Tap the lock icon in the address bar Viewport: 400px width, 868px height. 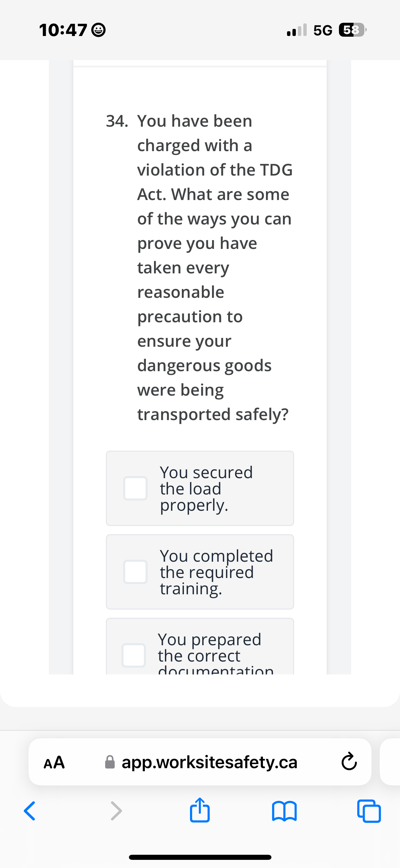[x=110, y=762]
